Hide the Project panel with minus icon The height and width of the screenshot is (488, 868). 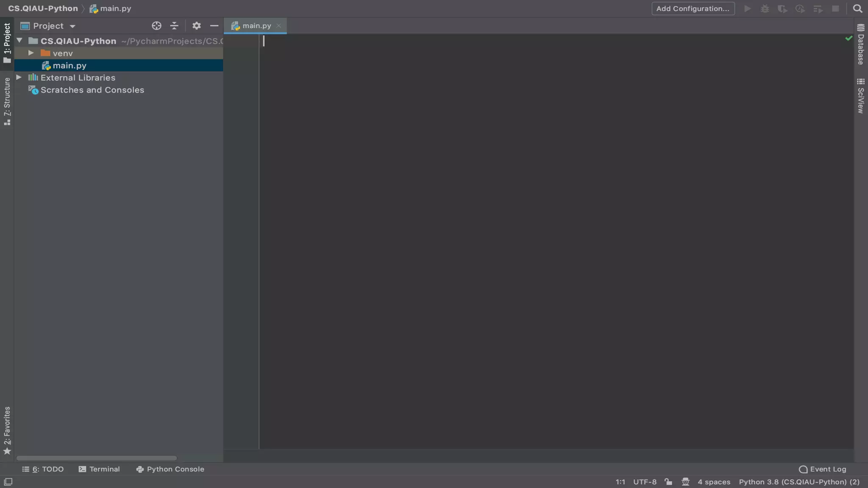214,26
